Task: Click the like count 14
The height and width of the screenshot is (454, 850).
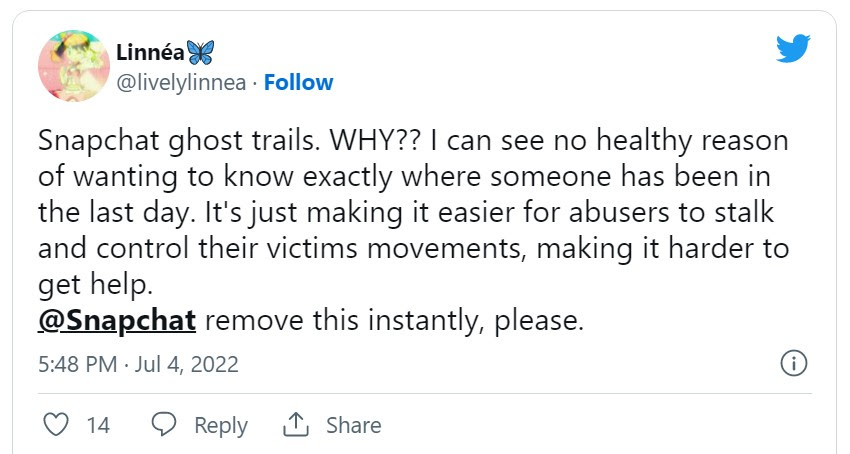Action: tap(98, 425)
